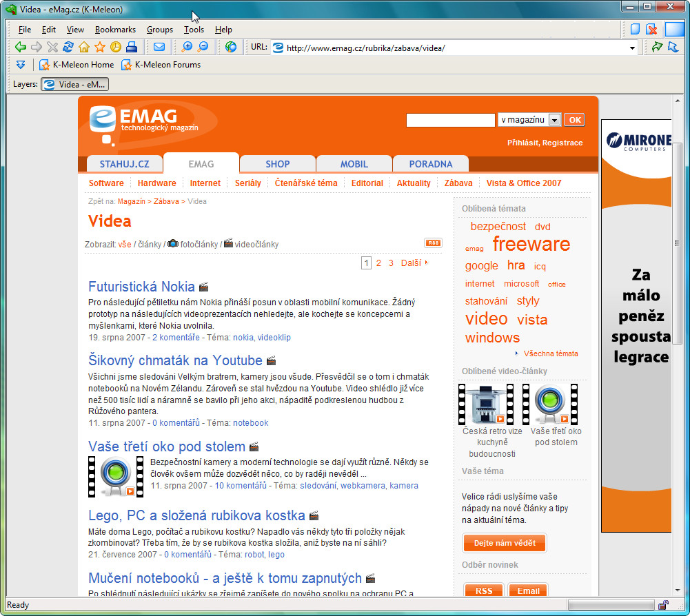Switch to the PORADNA tab

[431, 164]
